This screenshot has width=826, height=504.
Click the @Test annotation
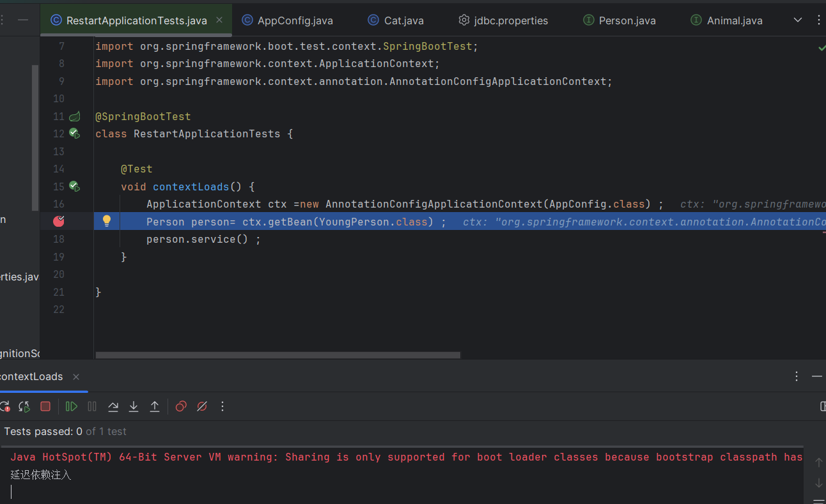coord(137,169)
